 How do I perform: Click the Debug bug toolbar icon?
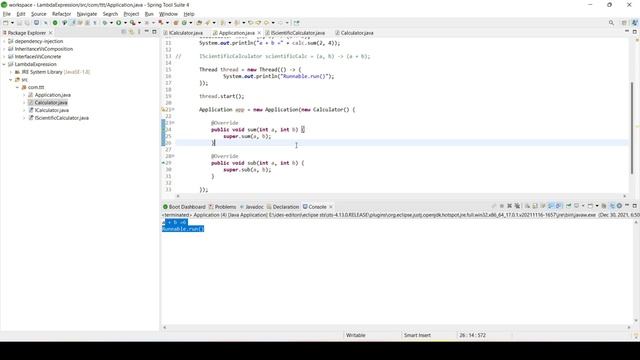pos(105,23)
